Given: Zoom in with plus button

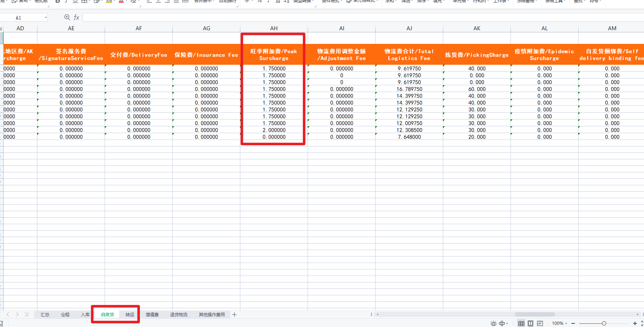Looking at the screenshot, I should click(635, 323).
